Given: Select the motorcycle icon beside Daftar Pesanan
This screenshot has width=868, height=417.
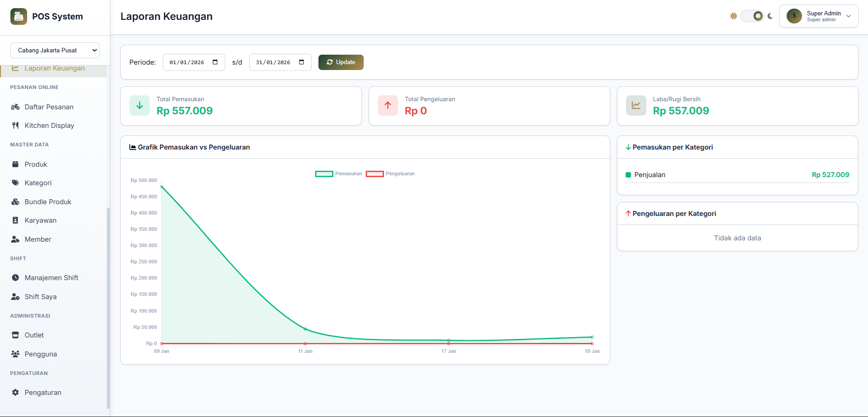Looking at the screenshot, I should coord(15,107).
